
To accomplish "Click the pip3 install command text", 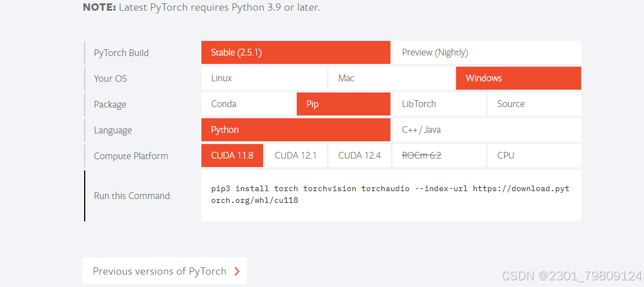I will (390, 195).
